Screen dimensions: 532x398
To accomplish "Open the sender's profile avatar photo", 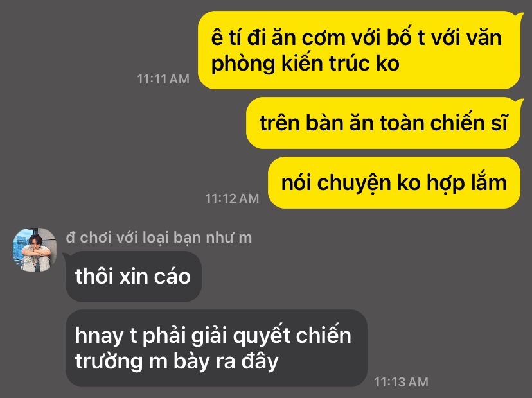I will coord(35,250).
